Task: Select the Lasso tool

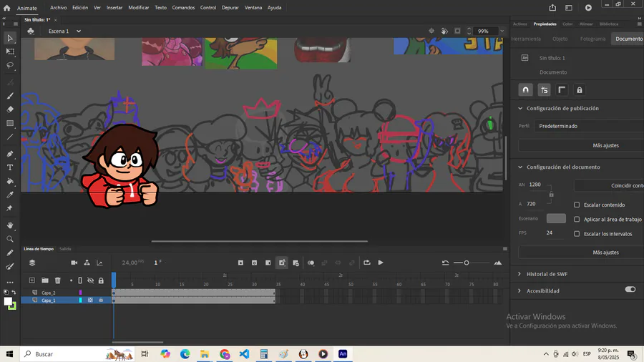Action: tap(10, 65)
